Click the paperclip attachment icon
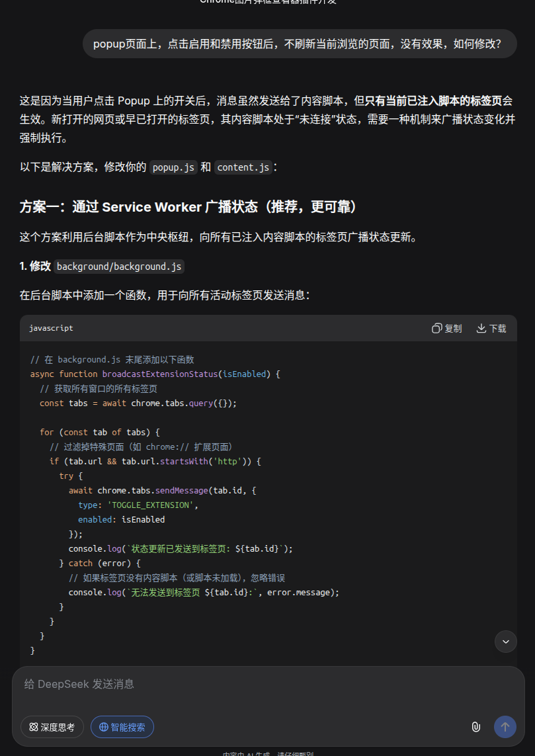535x756 pixels. [x=475, y=727]
